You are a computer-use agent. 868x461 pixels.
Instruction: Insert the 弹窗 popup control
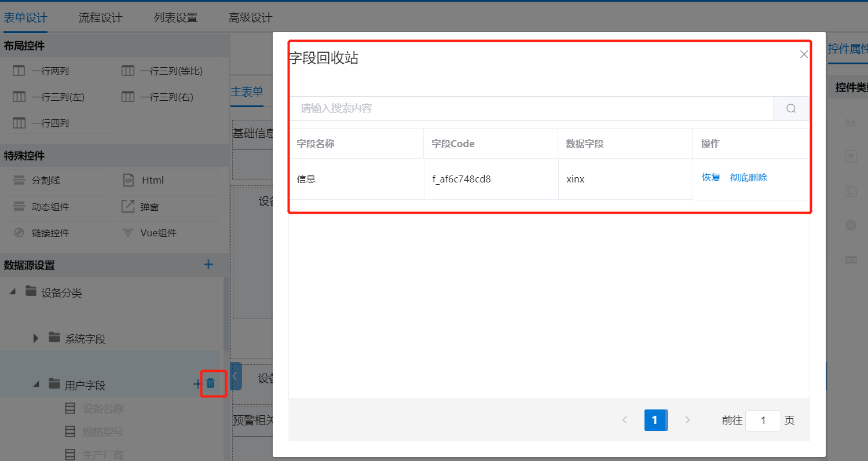click(x=167, y=206)
